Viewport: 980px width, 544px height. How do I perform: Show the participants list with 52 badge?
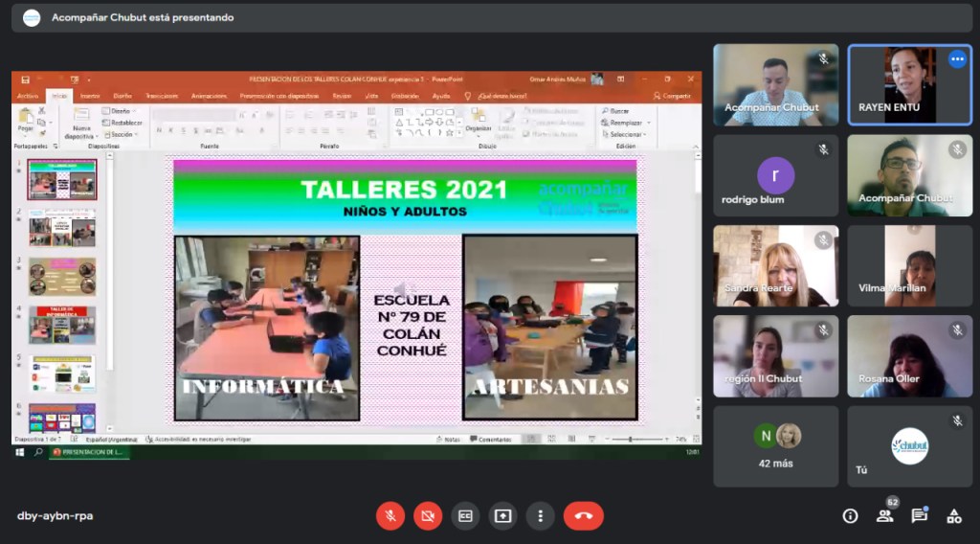(x=884, y=516)
